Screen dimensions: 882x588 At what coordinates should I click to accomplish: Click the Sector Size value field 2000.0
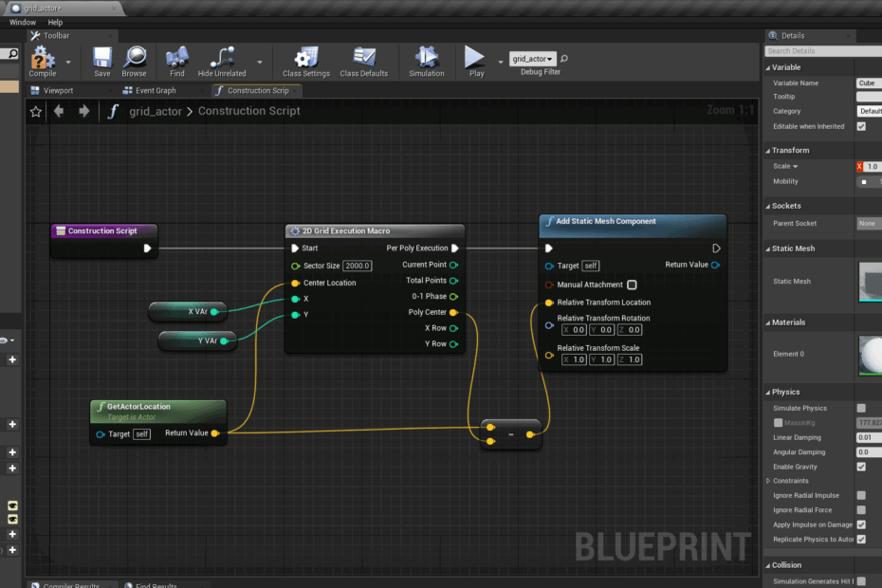[358, 266]
